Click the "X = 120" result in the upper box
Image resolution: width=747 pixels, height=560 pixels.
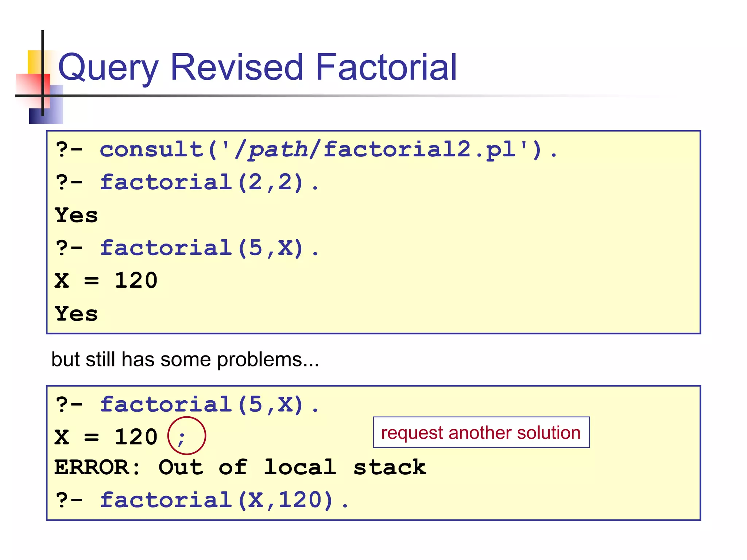click(x=106, y=280)
